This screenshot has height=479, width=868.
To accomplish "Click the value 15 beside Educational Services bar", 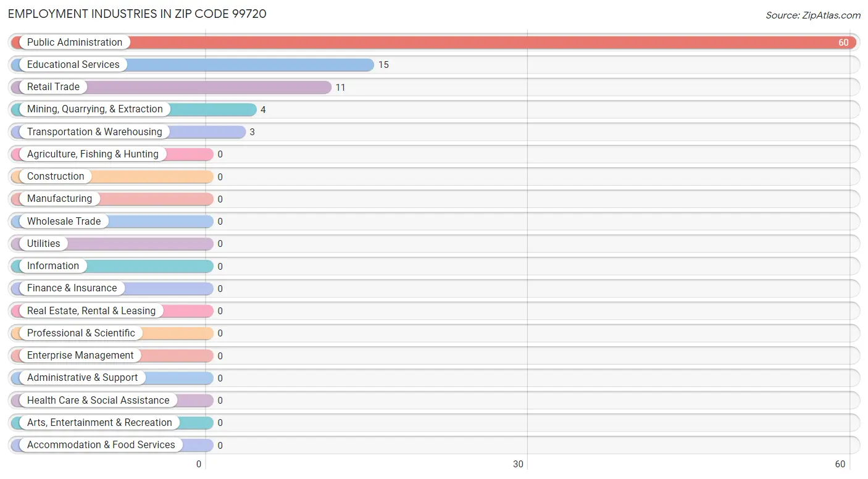I will 383,65.
